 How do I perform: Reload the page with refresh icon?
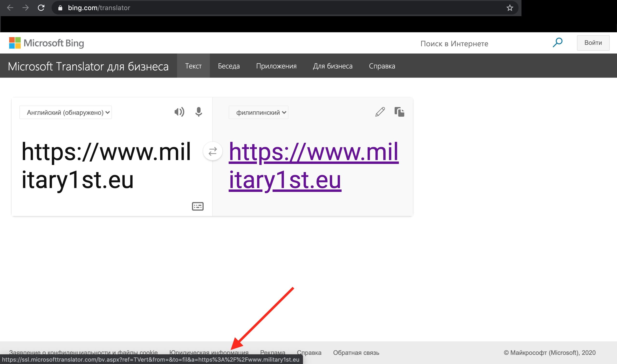point(41,8)
